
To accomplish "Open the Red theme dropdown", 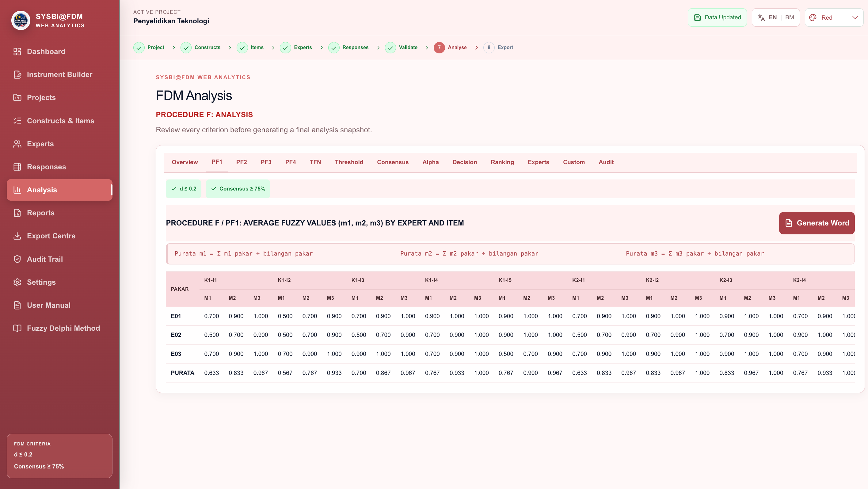I will 834,17.
